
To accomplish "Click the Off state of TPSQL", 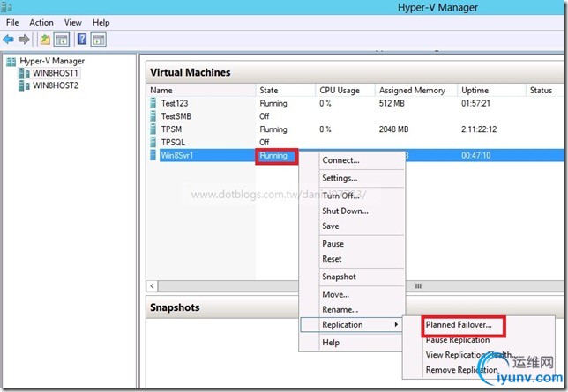I will 265,142.
